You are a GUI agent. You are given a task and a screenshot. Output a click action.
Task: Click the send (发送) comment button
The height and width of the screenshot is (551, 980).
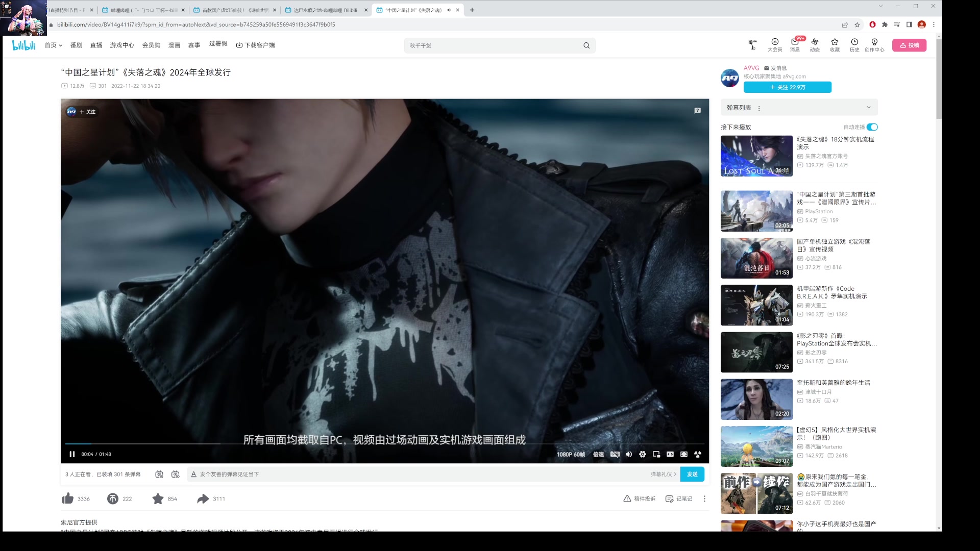click(x=693, y=474)
